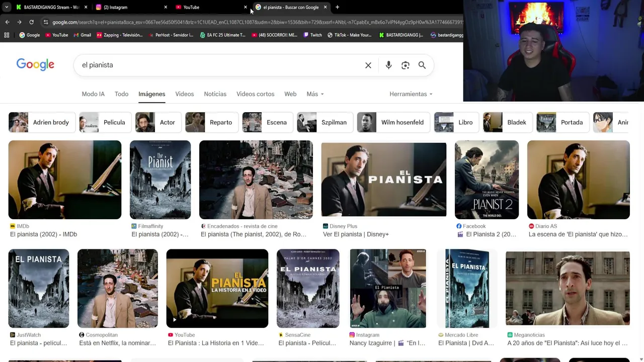This screenshot has height=362, width=644.
Task: Open the Twitch bookmark
Action: pos(312,35)
